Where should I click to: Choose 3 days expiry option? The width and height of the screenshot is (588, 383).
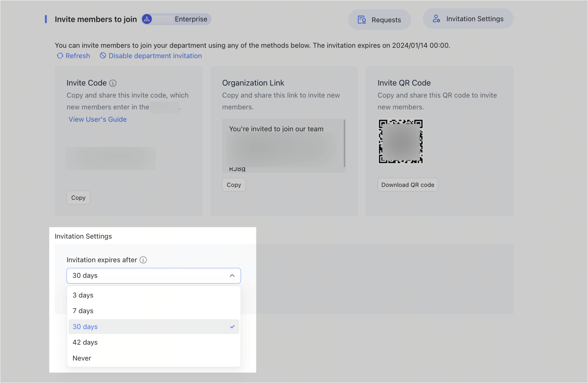pos(83,295)
